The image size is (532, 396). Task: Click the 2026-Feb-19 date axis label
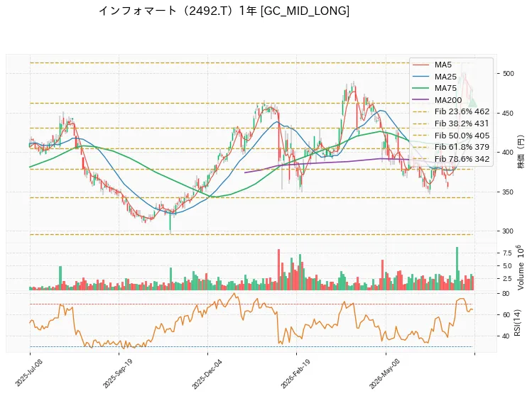coord(295,374)
